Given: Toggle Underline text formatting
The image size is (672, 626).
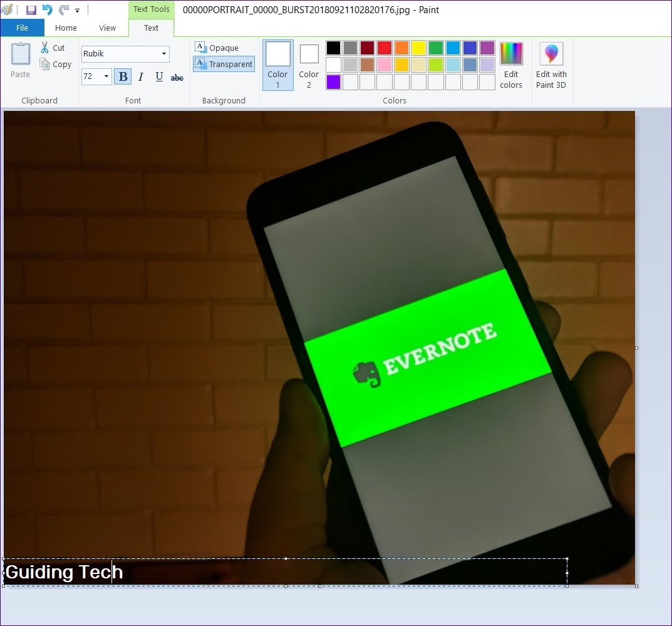Looking at the screenshot, I should 159,76.
